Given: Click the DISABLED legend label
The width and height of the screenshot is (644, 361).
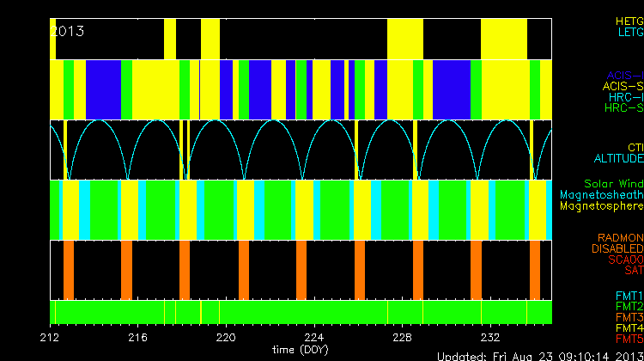Looking at the screenshot, I should [618, 248].
